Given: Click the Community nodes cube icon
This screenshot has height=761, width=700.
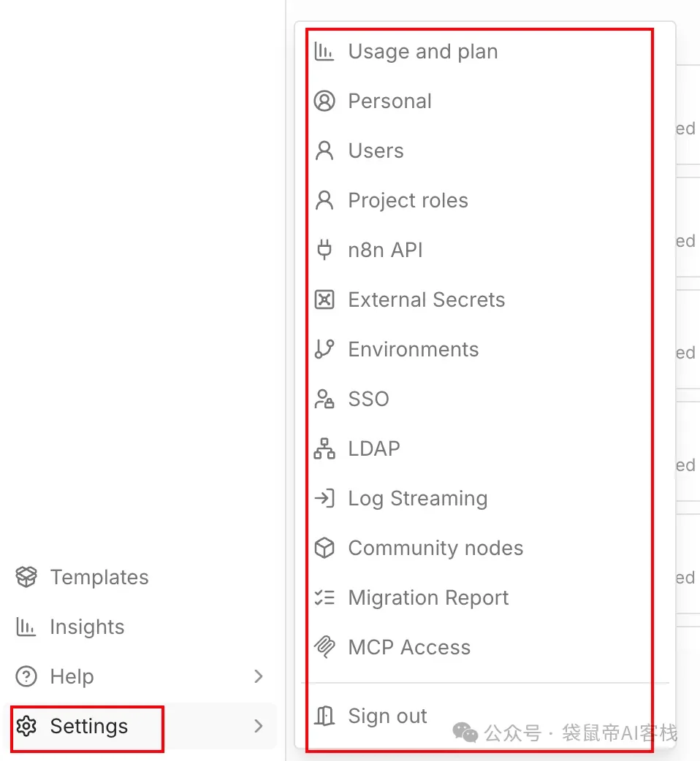Looking at the screenshot, I should [324, 548].
